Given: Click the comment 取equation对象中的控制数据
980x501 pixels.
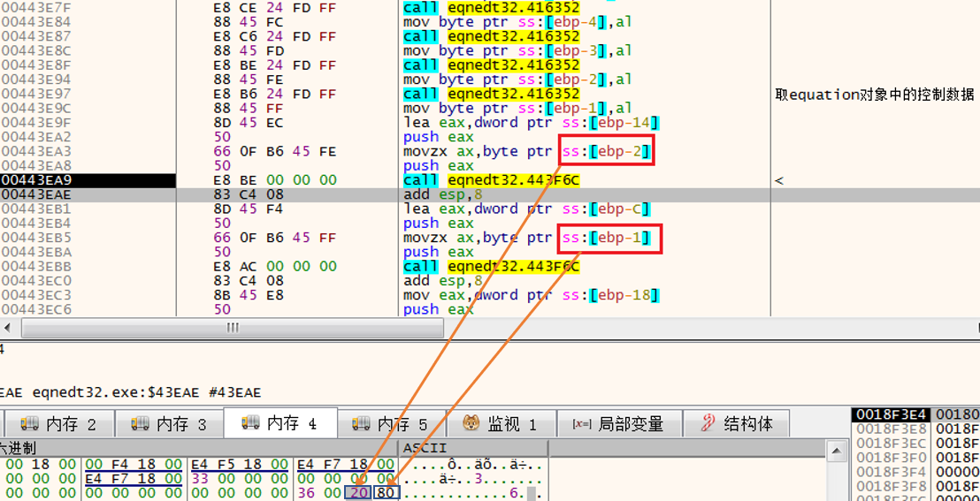Looking at the screenshot, I should tap(875, 95).
